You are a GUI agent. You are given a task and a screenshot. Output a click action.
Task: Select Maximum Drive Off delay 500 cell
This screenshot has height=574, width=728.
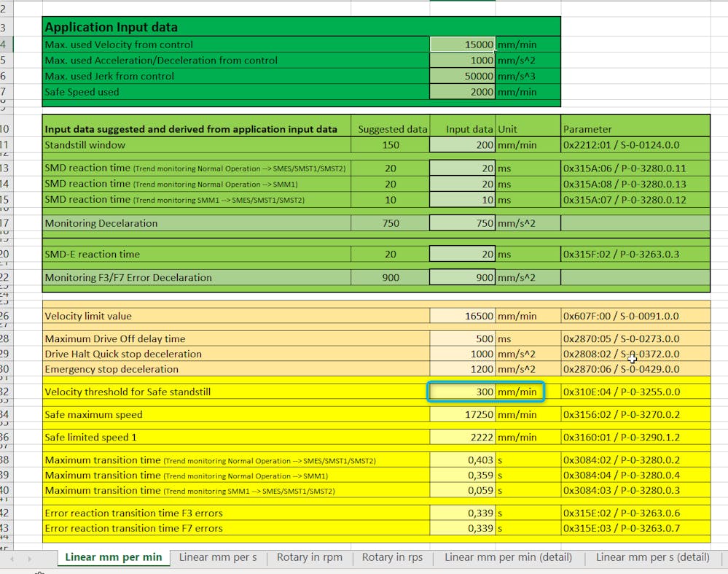pyautogui.click(x=463, y=339)
